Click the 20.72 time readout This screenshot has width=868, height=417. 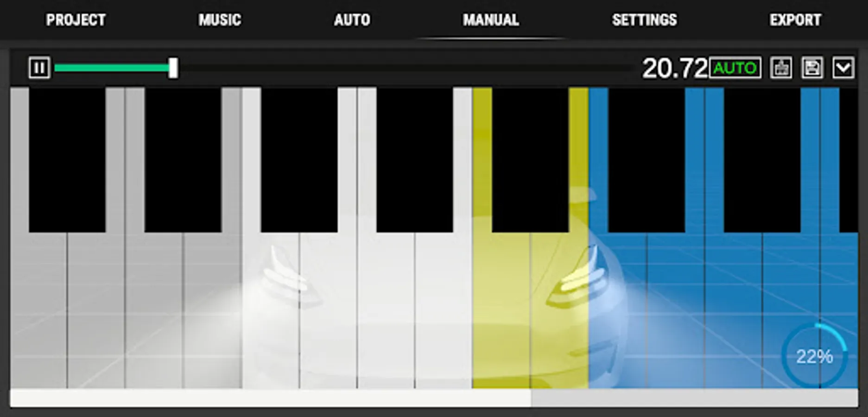click(x=675, y=68)
